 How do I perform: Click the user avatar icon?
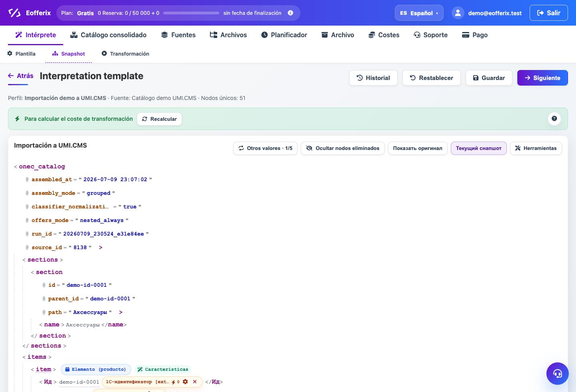tap(458, 13)
